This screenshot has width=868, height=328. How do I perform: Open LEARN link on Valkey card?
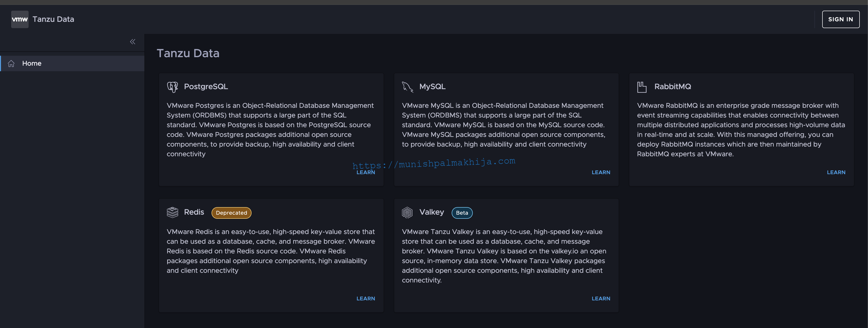[x=601, y=299]
